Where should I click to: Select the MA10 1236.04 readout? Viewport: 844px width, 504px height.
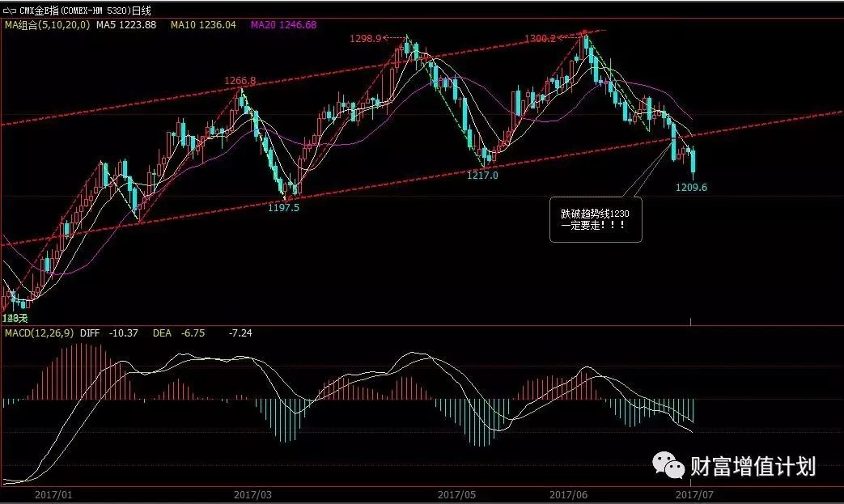click(x=203, y=25)
